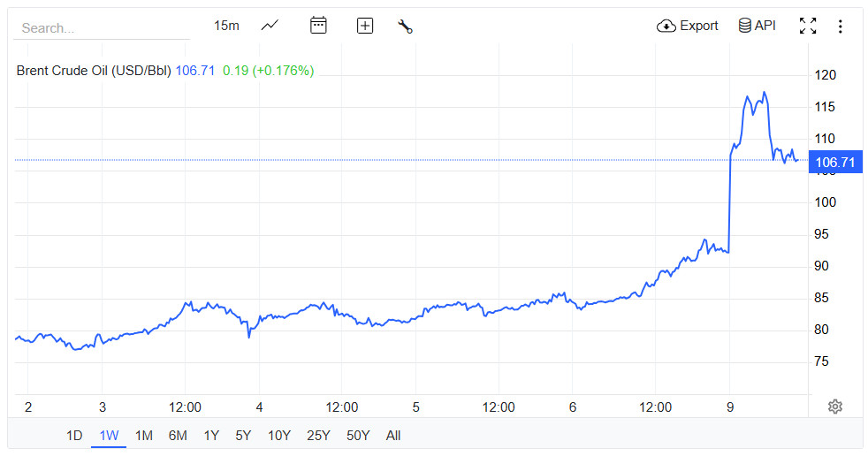Open the chart type line icon
This screenshot has width=868, height=456.
click(x=270, y=26)
